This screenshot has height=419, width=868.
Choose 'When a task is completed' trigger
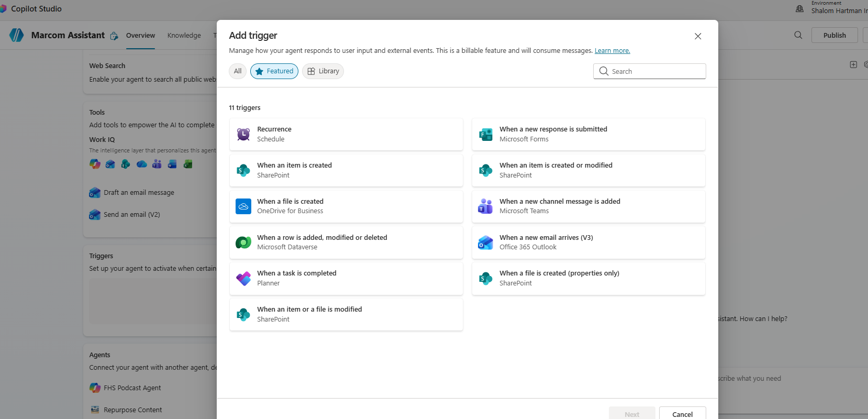[346, 278]
